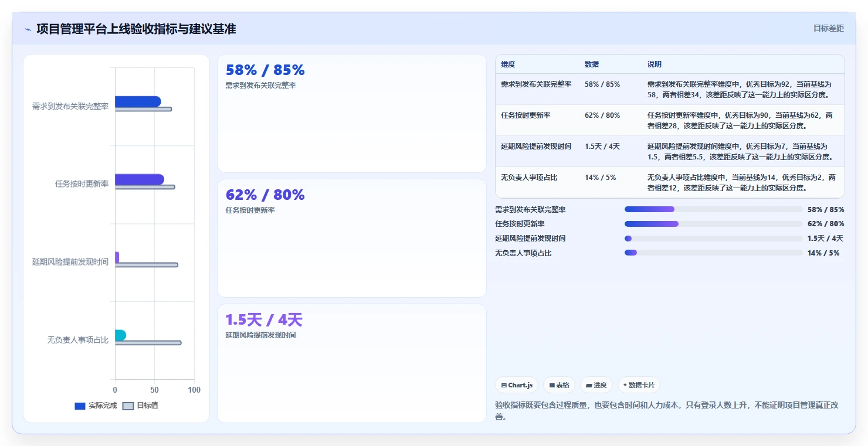
Task: Click the 62% / 80% value beside progress bar
Action: [x=826, y=224]
